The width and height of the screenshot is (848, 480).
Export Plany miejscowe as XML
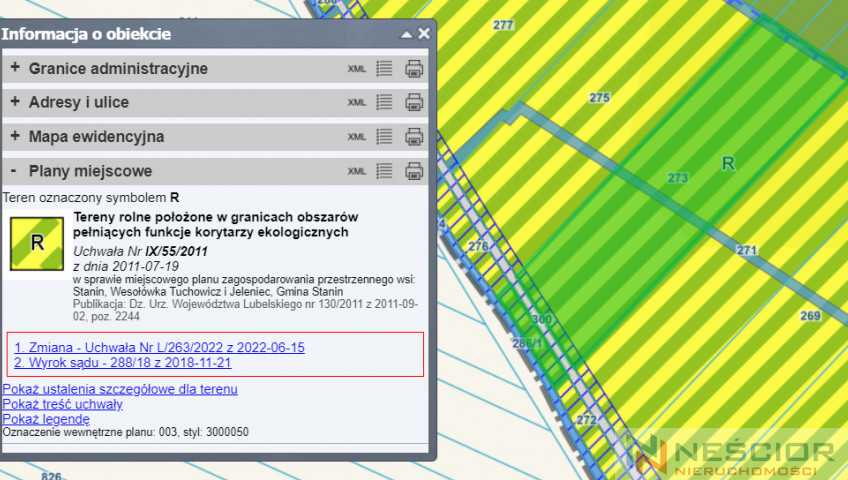(x=356, y=172)
